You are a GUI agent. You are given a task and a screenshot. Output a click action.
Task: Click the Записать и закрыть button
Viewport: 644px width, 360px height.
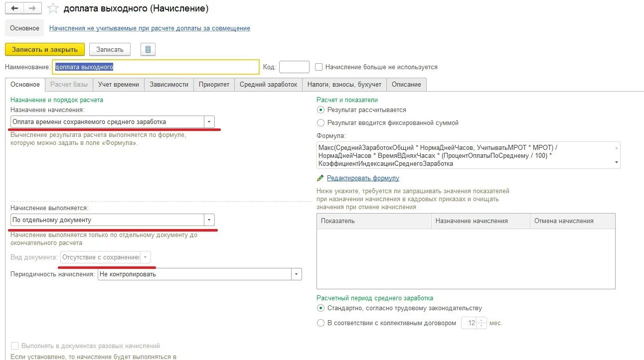[45, 49]
